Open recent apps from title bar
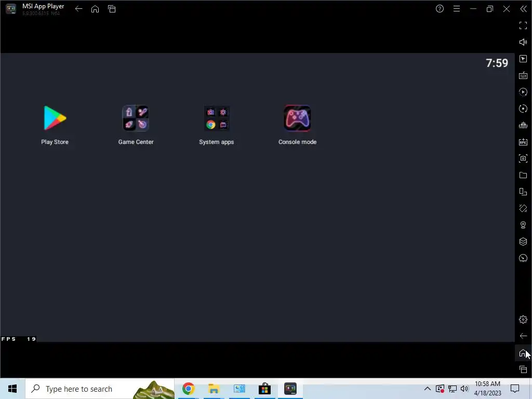 pos(112,9)
